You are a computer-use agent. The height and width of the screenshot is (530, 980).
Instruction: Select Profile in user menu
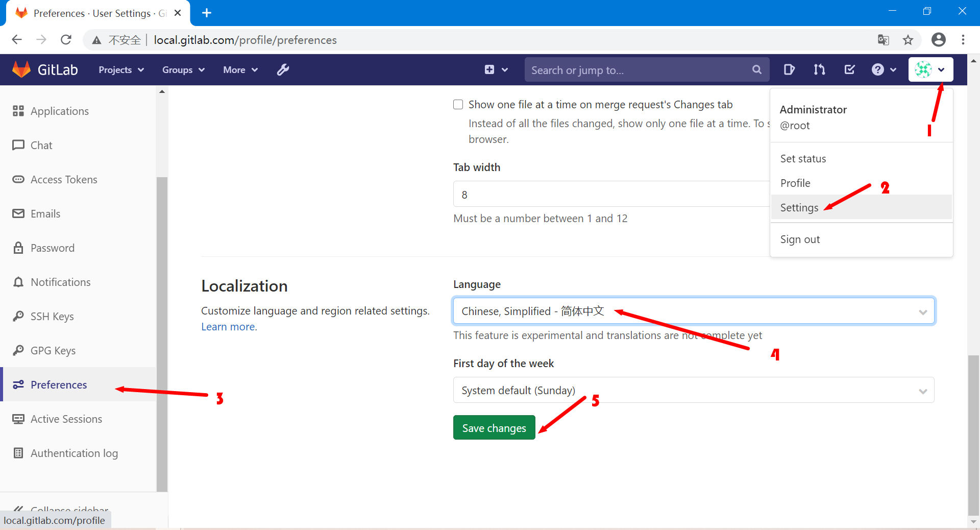pos(862,183)
